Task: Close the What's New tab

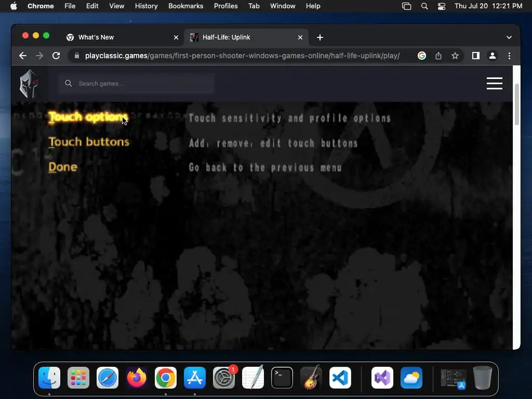Action: [176, 37]
